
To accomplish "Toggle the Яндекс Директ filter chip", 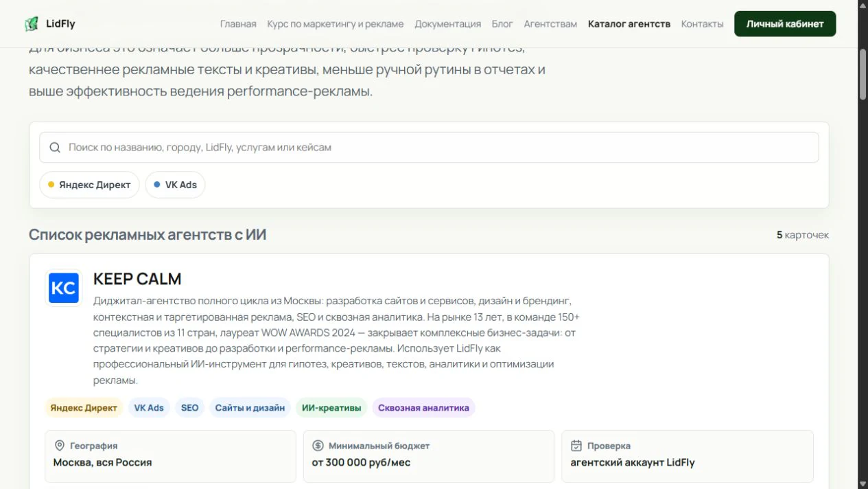I will (89, 185).
